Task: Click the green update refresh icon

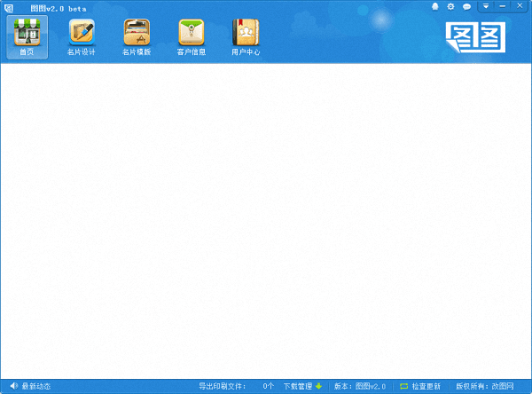Action: coord(404,386)
